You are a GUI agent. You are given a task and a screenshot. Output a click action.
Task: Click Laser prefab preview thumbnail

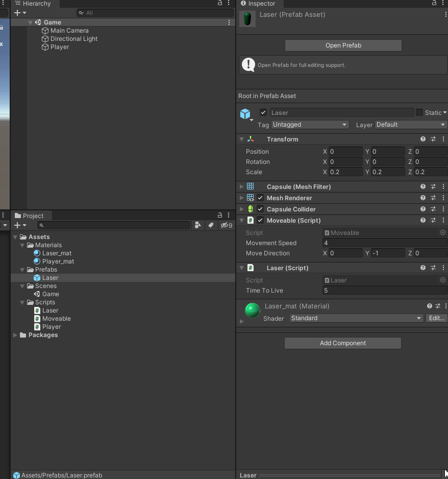pyautogui.click(x=247, y=18)
